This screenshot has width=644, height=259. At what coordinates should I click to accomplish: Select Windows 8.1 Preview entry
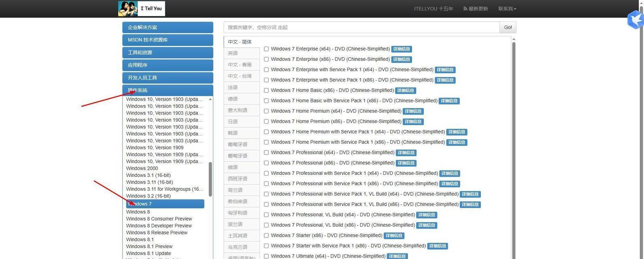click(x=149, y=246)
